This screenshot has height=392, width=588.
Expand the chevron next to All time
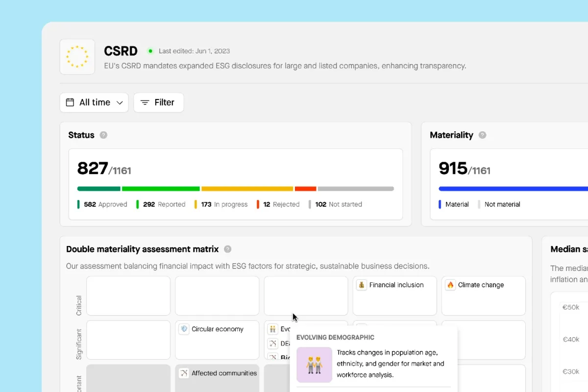(120, 103)
